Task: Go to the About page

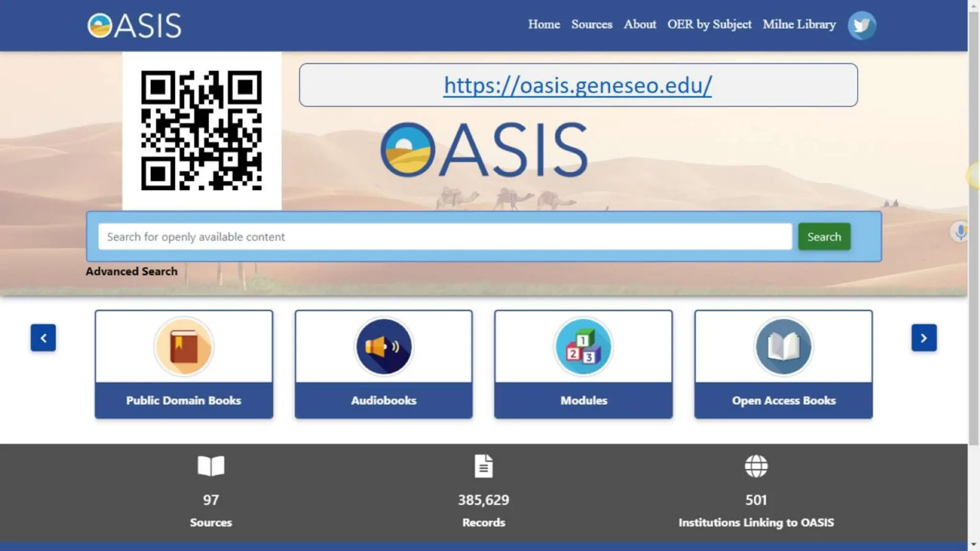Action: (x=639, y=24)
